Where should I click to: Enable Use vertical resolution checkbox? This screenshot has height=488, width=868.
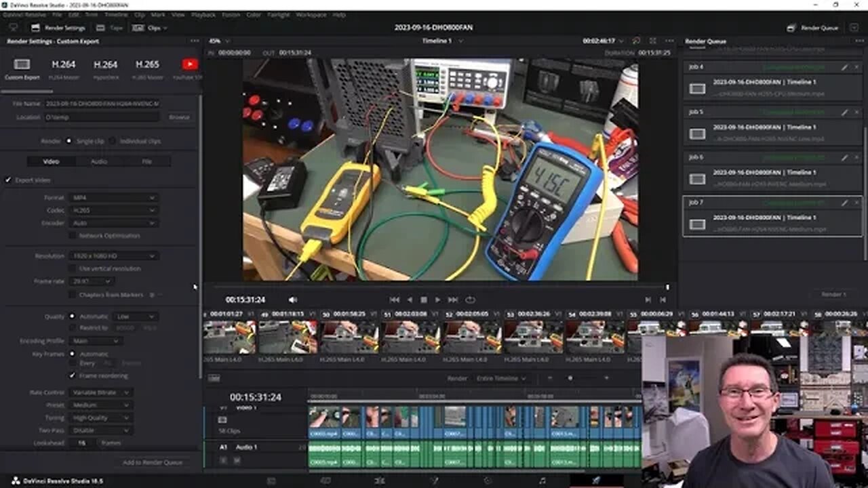pos(73,268)
